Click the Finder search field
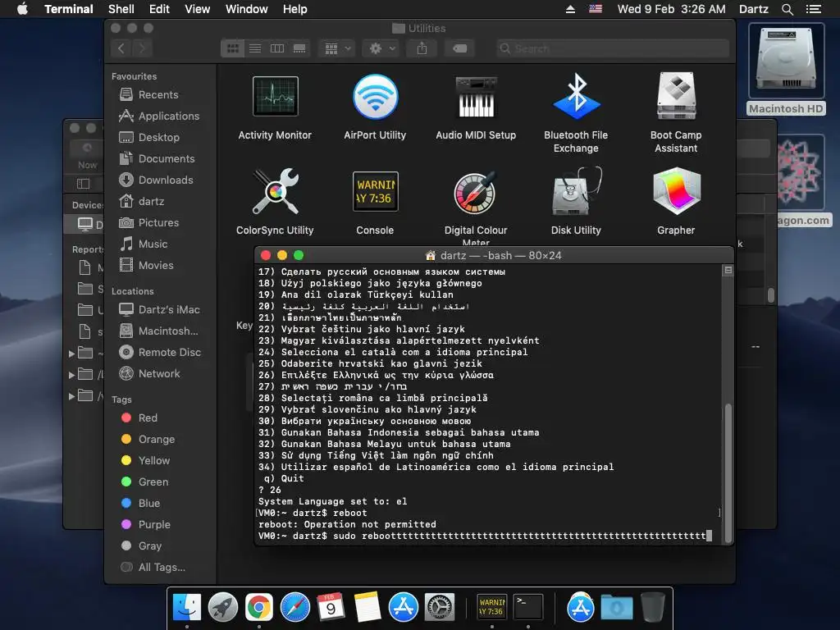This screenshot has width=840, height=630. point(612,48)
